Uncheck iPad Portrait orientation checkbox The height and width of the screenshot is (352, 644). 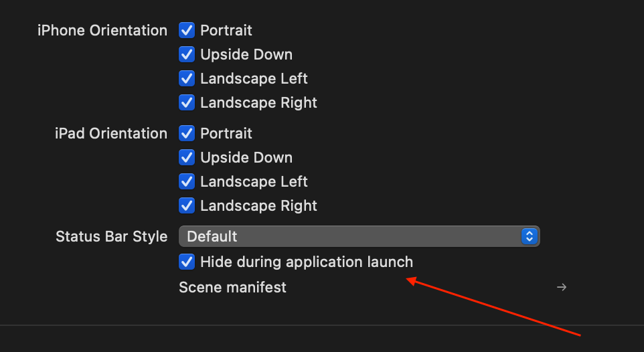click(x=187, y=133)
